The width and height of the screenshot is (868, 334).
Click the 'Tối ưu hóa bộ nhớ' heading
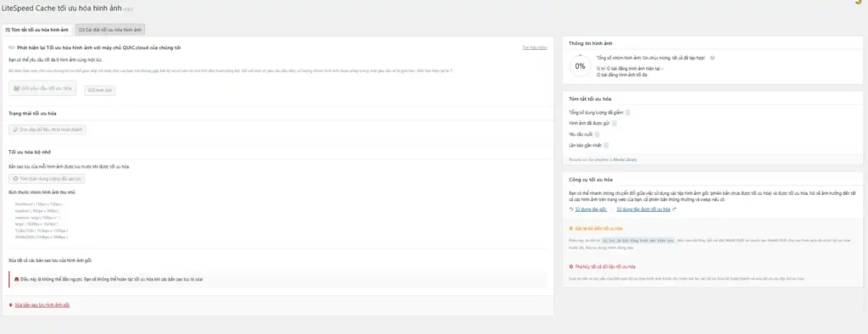pyautogui.click(x=30, y=152)
